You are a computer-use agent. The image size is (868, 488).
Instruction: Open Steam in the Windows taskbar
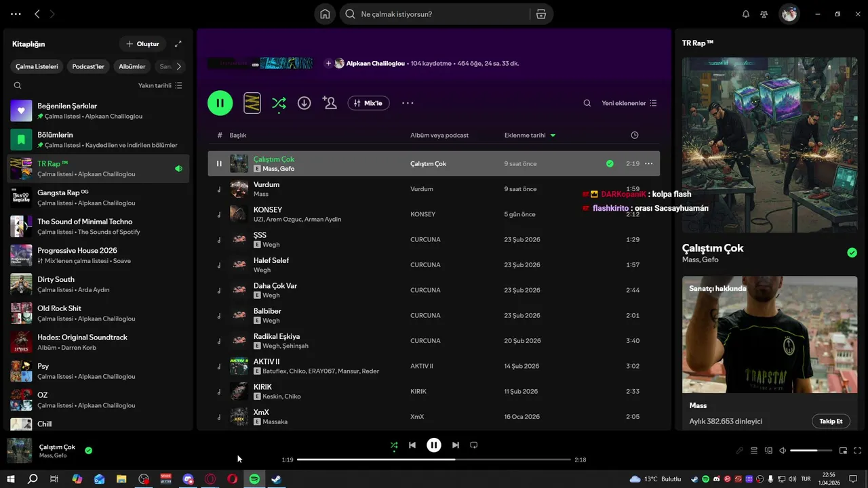point(276,479)
